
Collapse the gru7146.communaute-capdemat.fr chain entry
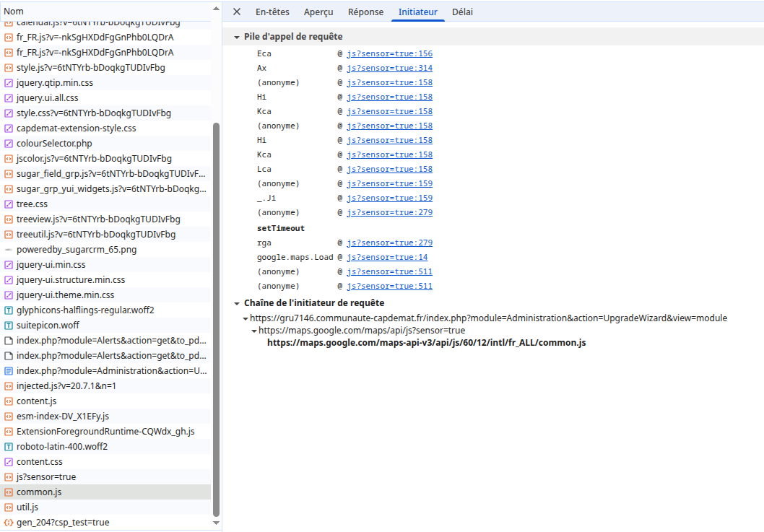click(246, 318)
